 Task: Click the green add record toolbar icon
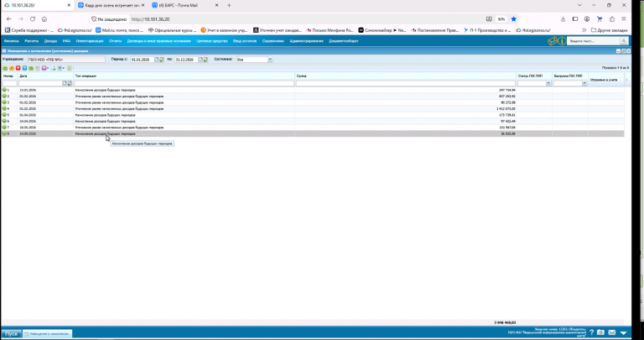coord(5,68)
